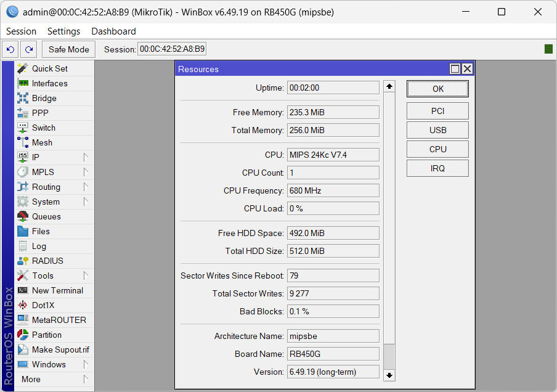
Task: Expand the IP submenu arrow
Action: [x=85, y=157]
